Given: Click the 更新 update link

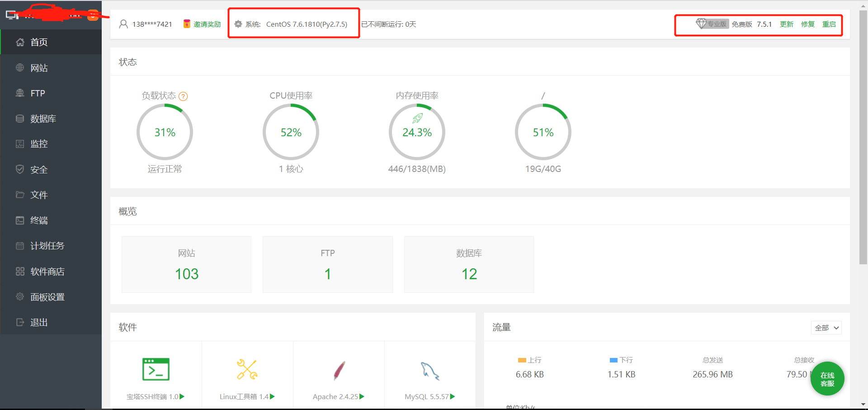Looking at the screenshot, I should pos(787,24).
